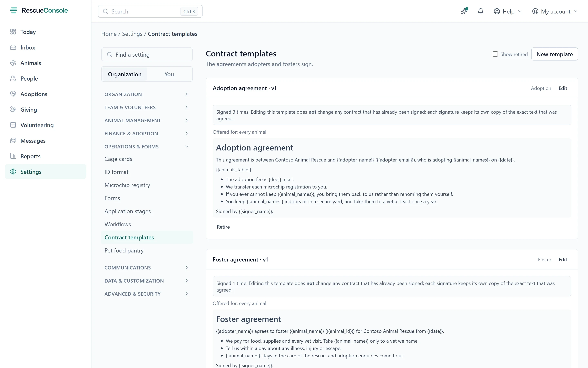The image size is (588, 368).
Task: Click the Find a setting field
Action: pos(147,55)
